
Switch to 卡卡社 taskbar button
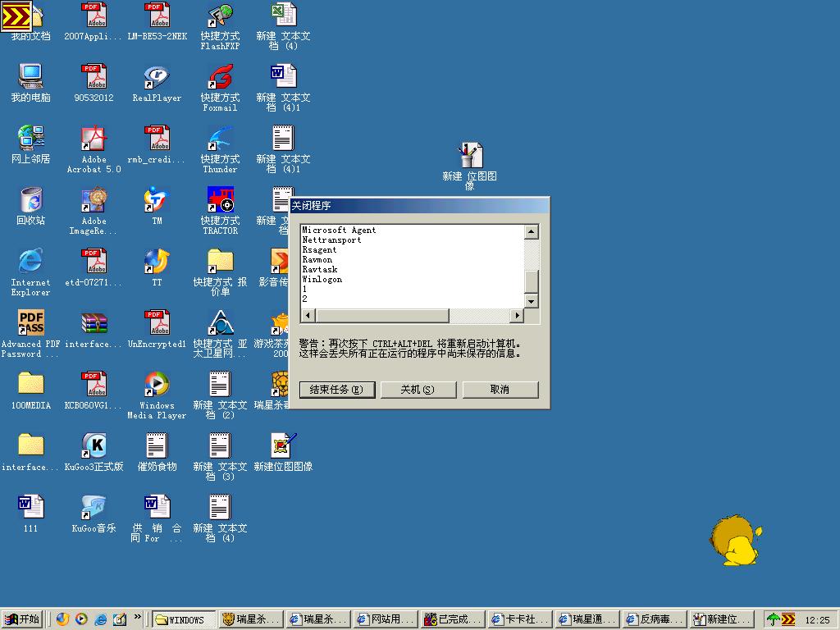pos(520,619)
